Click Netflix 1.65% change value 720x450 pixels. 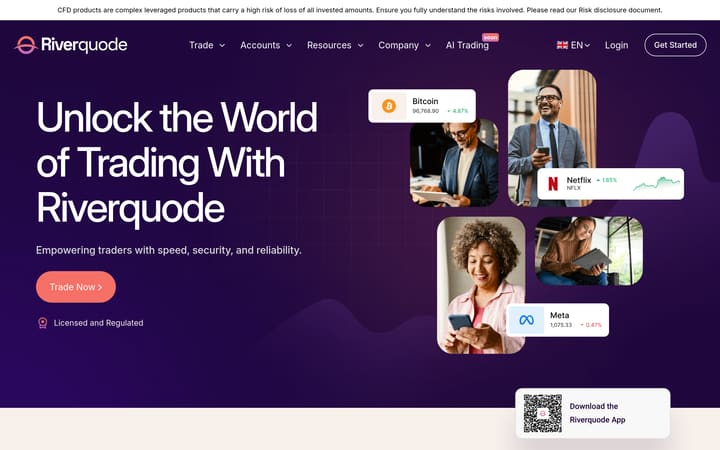[x=607, y=180]
